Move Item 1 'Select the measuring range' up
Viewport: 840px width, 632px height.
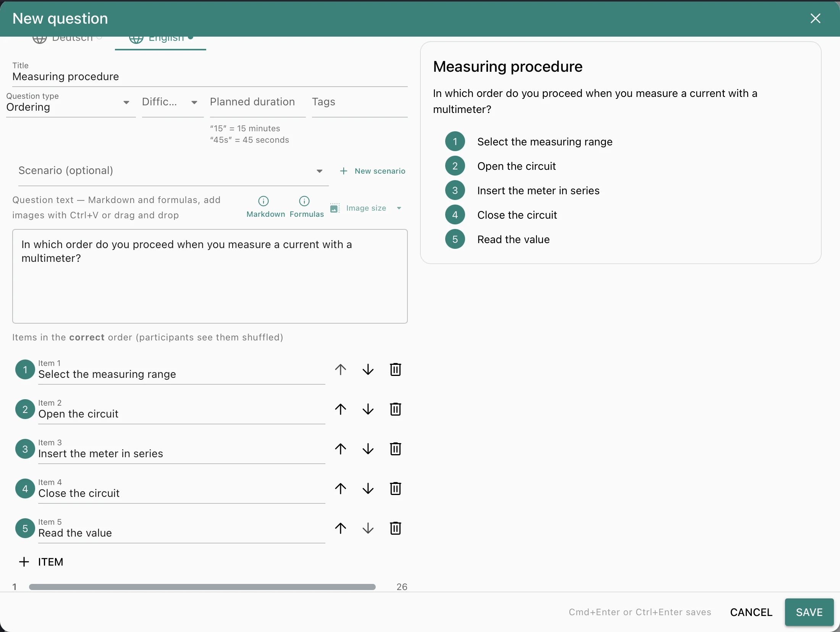coord(341,369)
